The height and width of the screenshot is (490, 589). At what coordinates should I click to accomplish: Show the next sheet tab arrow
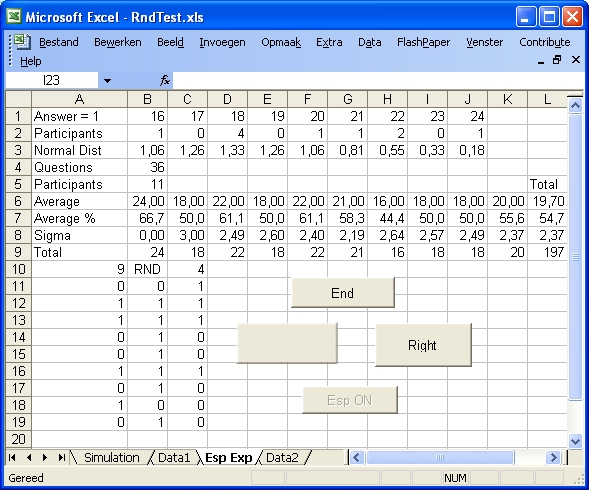[45, 457]
